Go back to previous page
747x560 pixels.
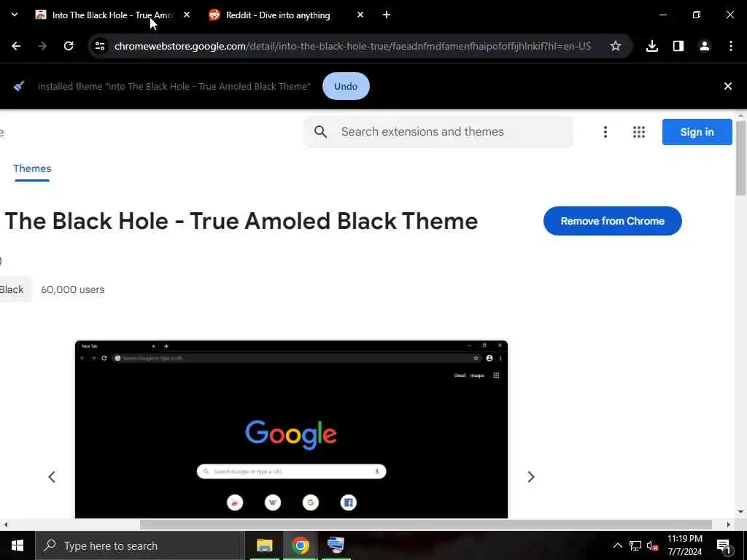16,46
